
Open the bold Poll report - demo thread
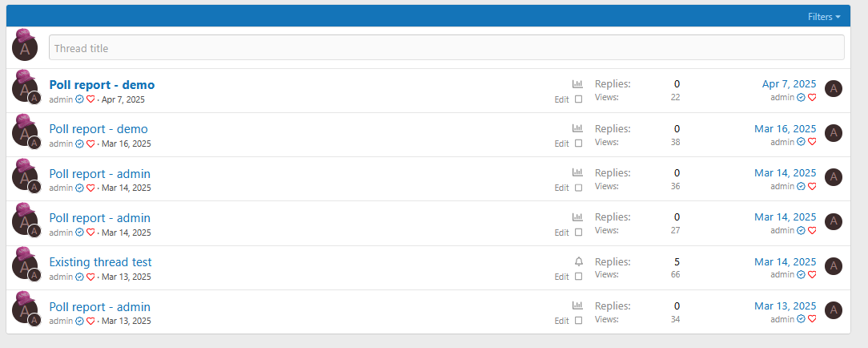[102, 85]
